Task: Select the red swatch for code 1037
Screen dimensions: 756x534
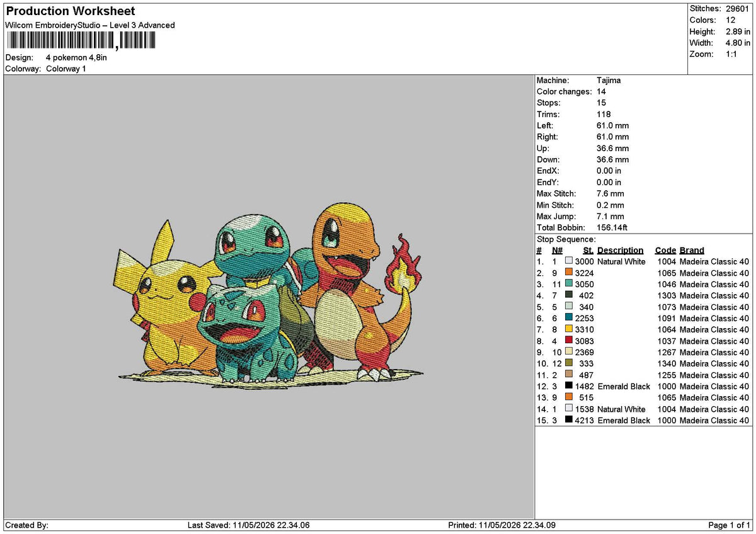Action: (x=569, y=341)
